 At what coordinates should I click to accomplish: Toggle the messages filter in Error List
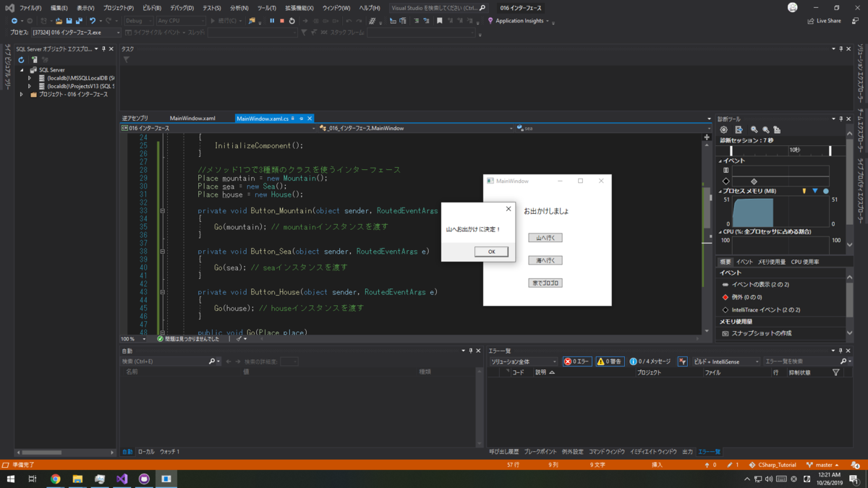(x=650, y=361)
